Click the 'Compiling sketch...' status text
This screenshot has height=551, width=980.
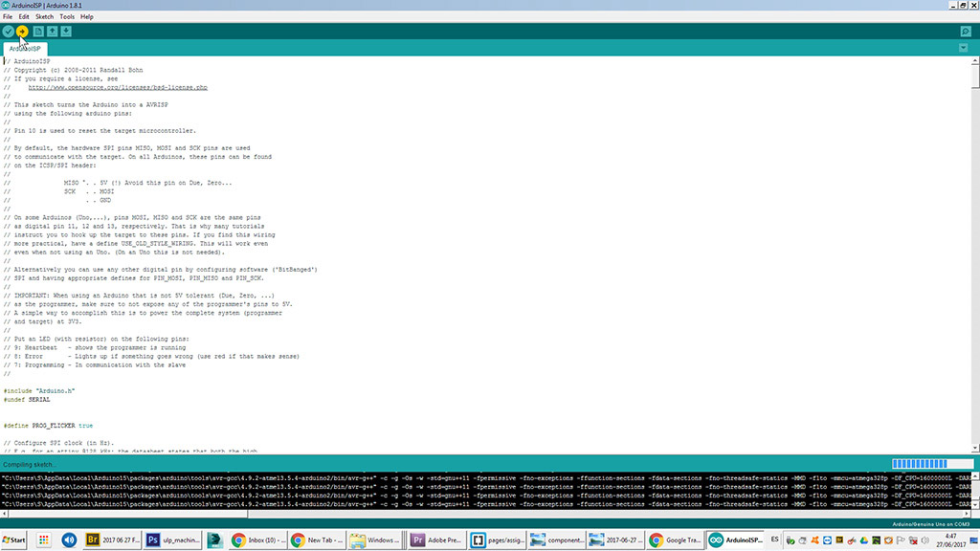(x=30, y=464)
